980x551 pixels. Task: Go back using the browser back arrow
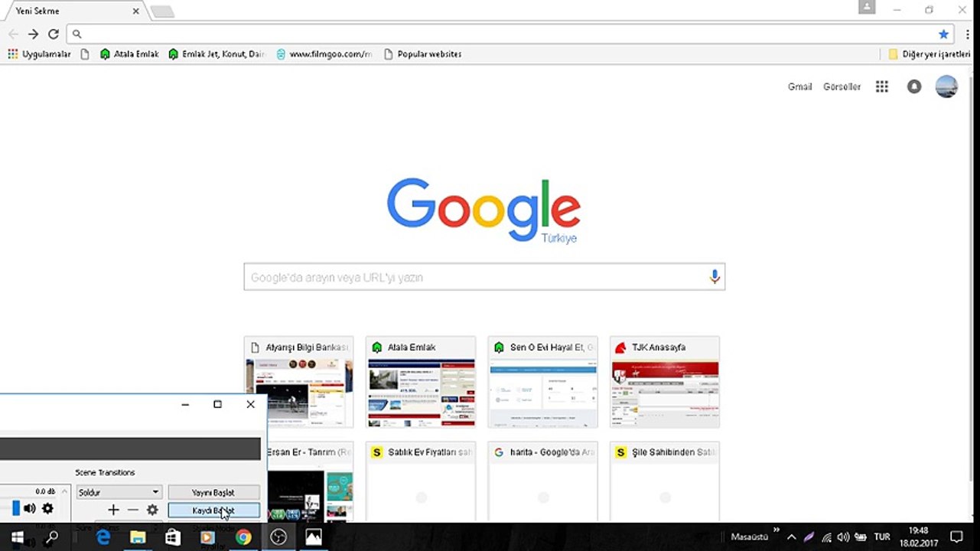13,34
